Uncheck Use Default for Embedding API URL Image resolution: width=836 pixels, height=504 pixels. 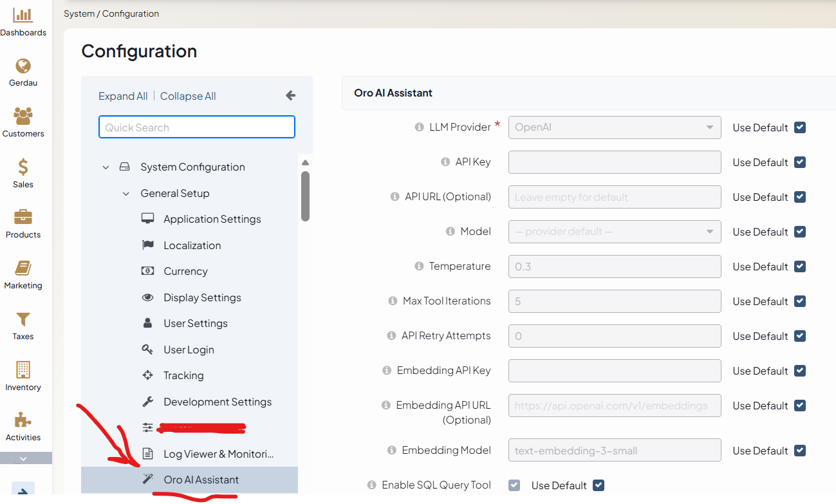pos(800,406)
